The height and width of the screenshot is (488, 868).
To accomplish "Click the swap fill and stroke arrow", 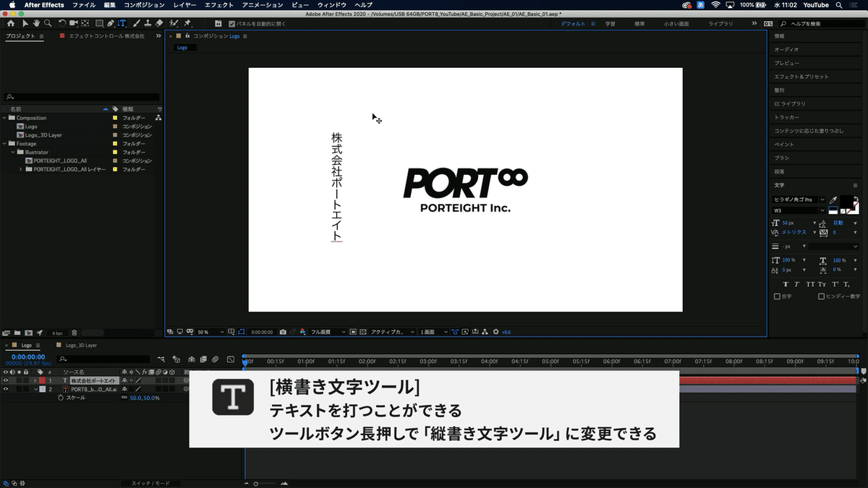I will (x=856, y=200).
